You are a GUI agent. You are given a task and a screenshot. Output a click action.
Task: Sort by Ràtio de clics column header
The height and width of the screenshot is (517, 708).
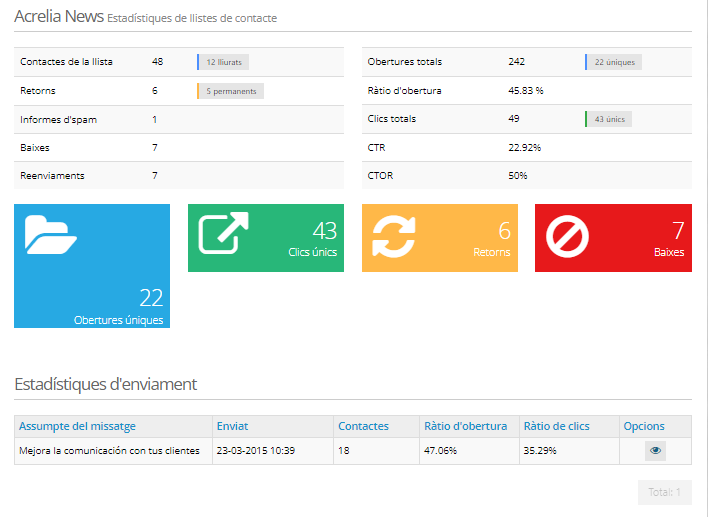click(x=556, y=426)
